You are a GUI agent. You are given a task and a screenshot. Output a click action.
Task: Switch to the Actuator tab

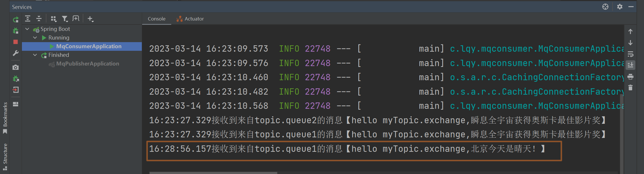coord(190,19)
